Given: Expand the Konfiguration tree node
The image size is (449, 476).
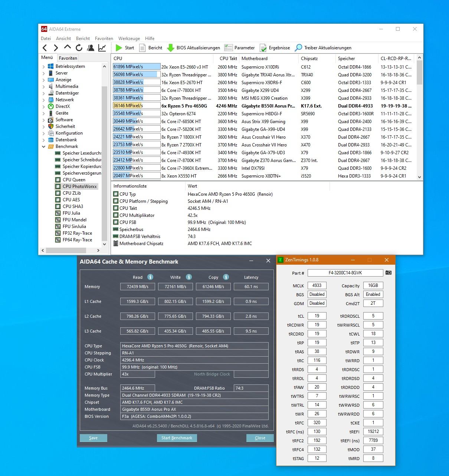Looking at the screenshot, I should point(43,133).
